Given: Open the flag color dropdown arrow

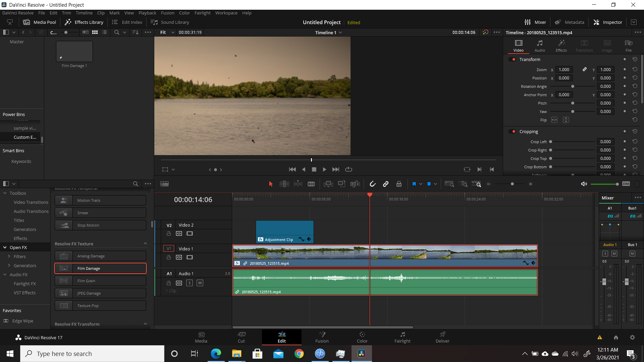Looking at the screenshot, I should click(421, 184).
